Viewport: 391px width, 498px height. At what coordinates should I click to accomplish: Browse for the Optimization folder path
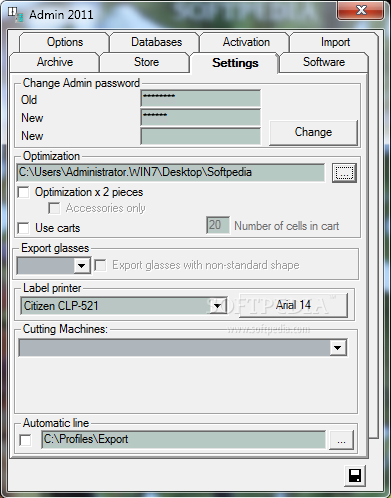pyautogui.click(x=344, y=173)
